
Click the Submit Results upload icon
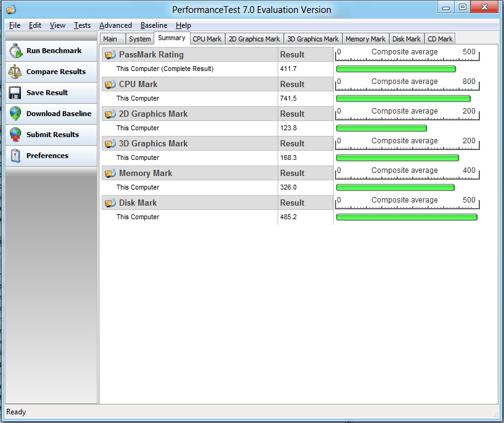coord(15,135)
